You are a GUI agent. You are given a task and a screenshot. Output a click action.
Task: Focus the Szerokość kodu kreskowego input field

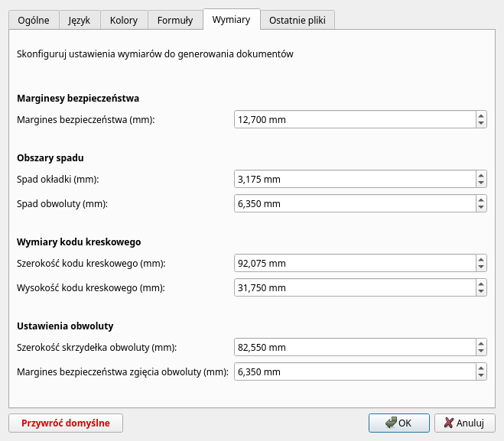[x=353, y=264]
